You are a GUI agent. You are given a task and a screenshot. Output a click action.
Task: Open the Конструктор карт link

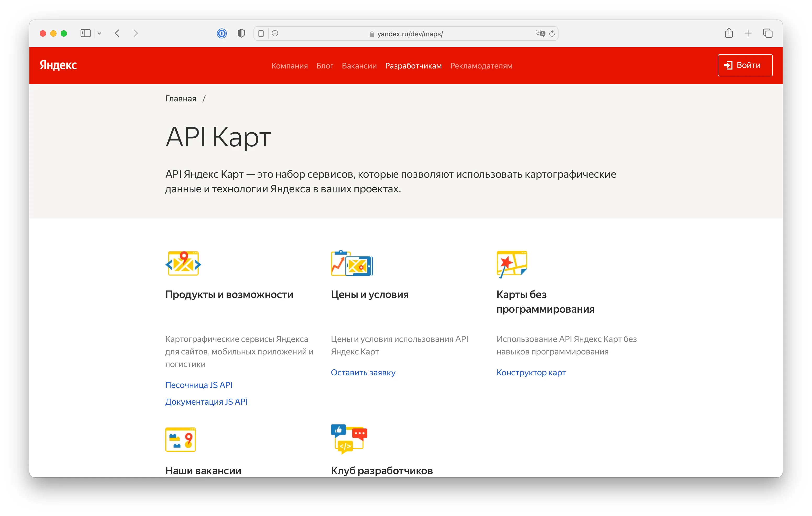click(x=531, y=372)
